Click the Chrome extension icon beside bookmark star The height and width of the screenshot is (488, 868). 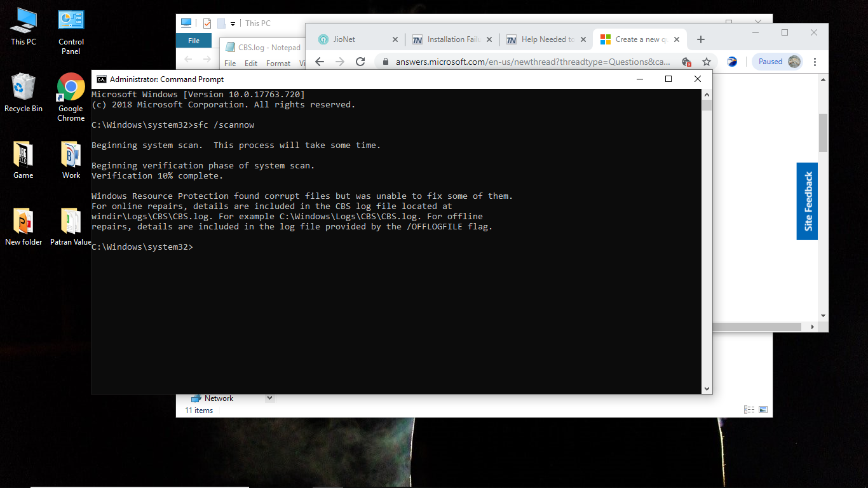(x=732, y=62)
